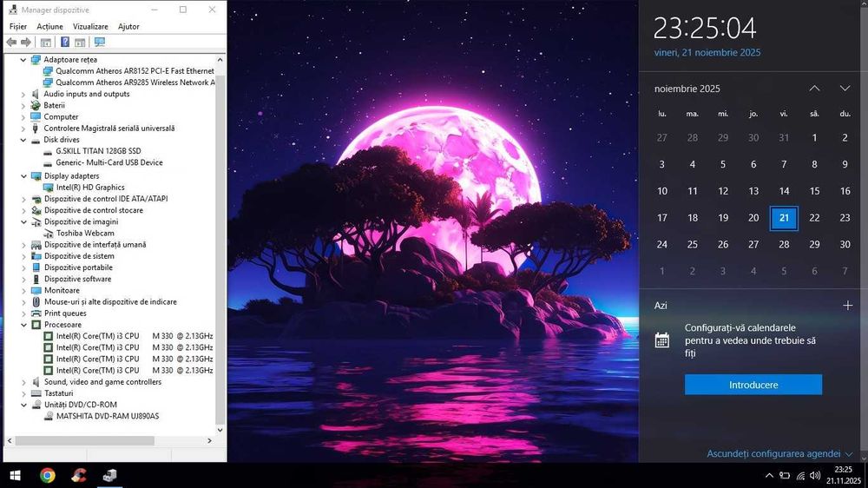Expand Sound, video and game controllers

coord(23,382)
